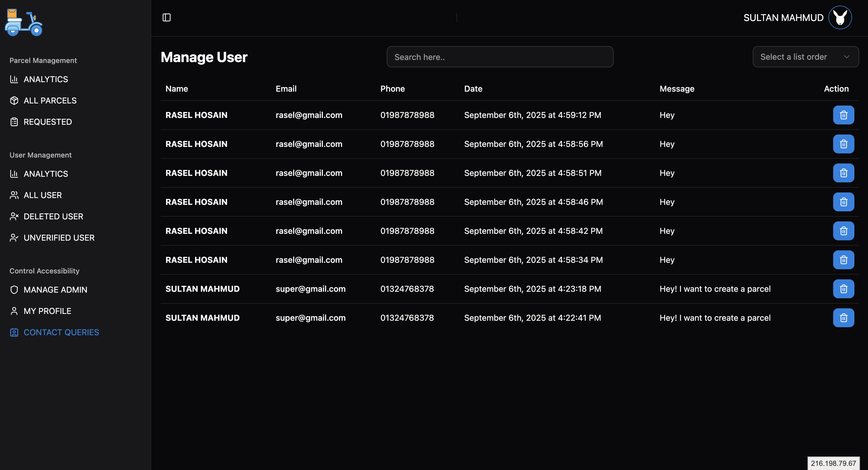Open ALL USER list
The height and width of the screenshot is (470, 868).
coord(43,195)
